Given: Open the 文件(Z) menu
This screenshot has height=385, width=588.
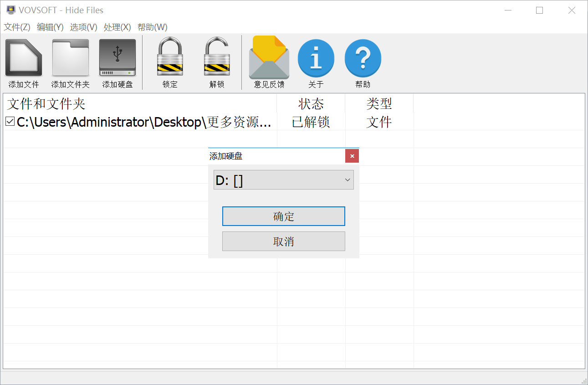Looking at the screenshot, I should 17,27.
